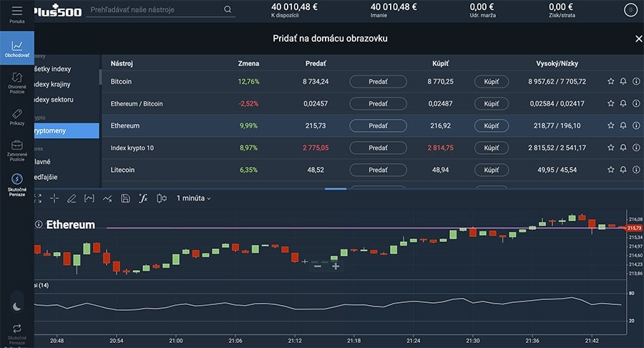Screen dimensions: 644x348
Task: Open the fx indicators function icon
Action: click(143, 198)
